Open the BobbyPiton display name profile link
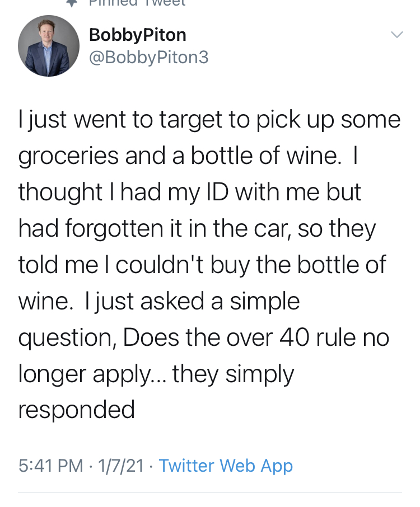The image size is (420, 507). coord(137,35)
